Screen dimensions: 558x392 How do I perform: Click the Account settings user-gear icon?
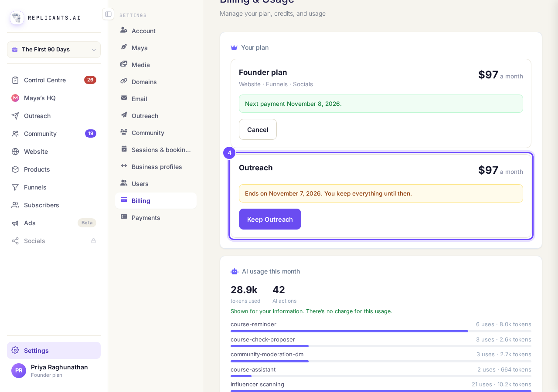(x=124, y=30)
